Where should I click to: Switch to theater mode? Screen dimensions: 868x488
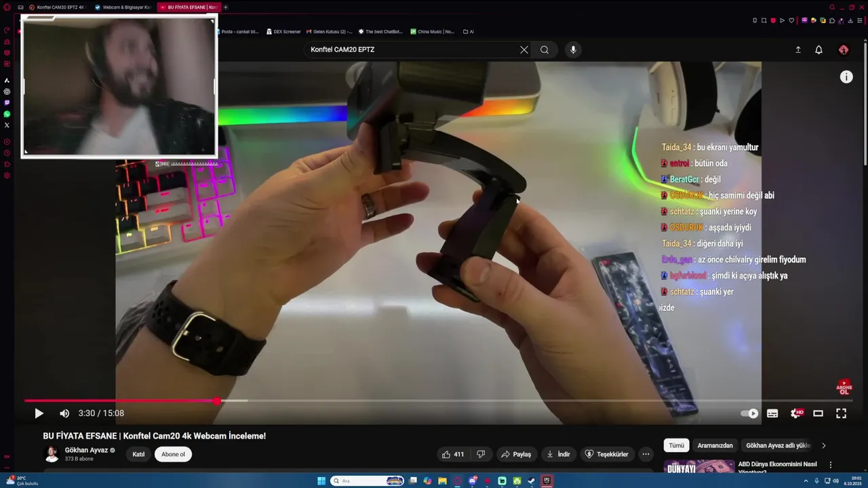pyautogui.click(x=818, y=413)
